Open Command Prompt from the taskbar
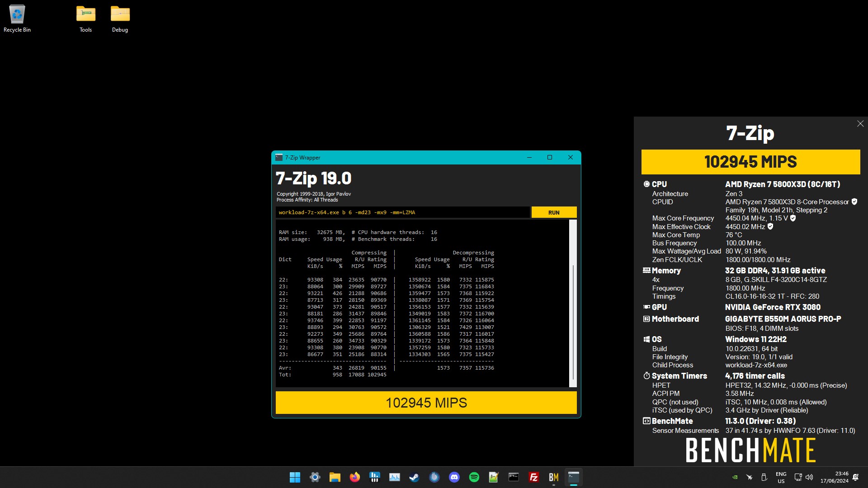This screenshot has width=868, height=488. click(514, 477)
